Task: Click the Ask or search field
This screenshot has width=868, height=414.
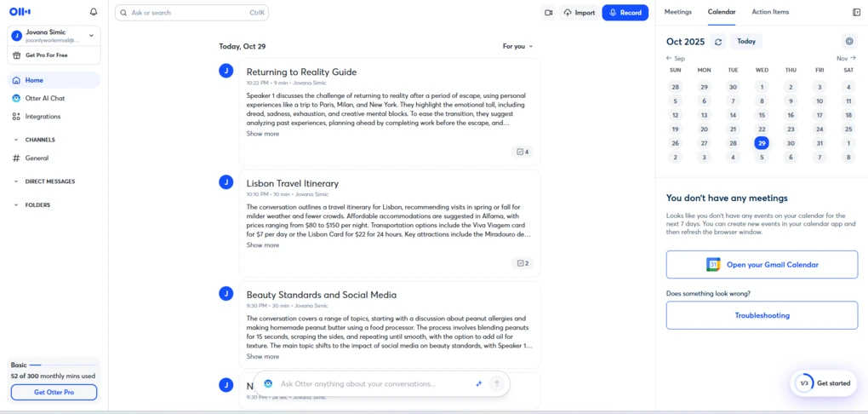Action: point(191,13)
